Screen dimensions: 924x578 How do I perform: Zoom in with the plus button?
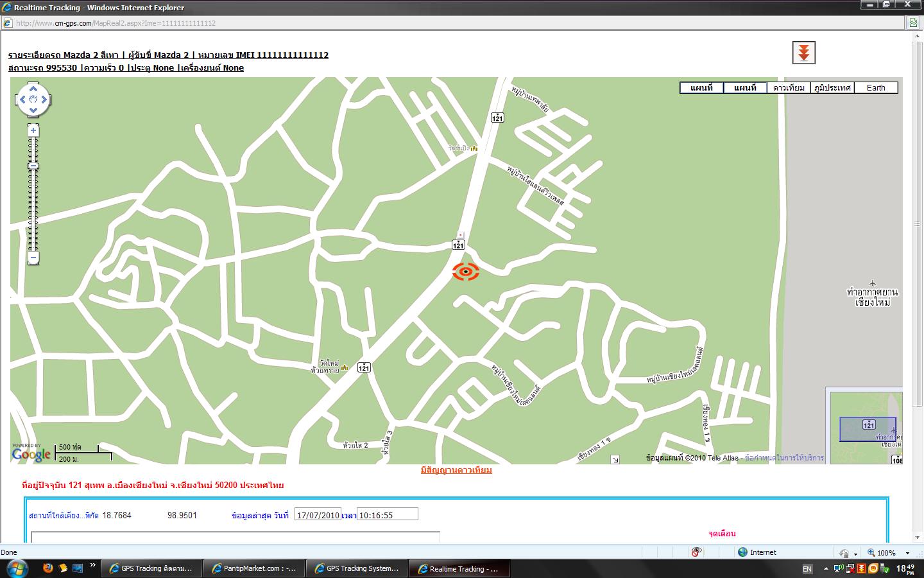33,131
